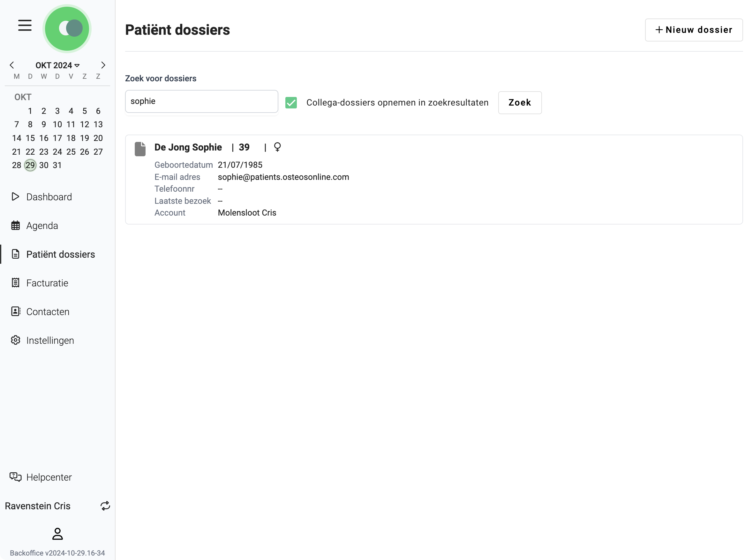Go to the next month arrow
Image resolution: width=752 pixels, height=560 pixels.
click(x=103, y=65)
